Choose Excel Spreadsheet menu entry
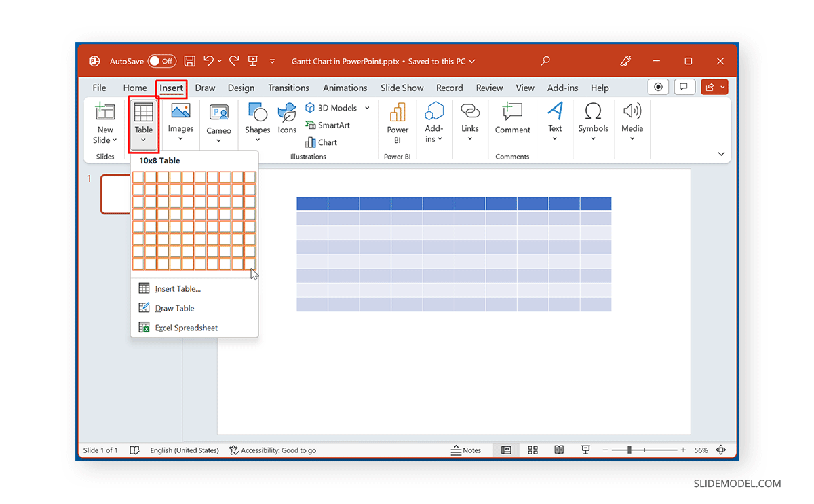Screen dimensions: 814x504 pos(194,328)
